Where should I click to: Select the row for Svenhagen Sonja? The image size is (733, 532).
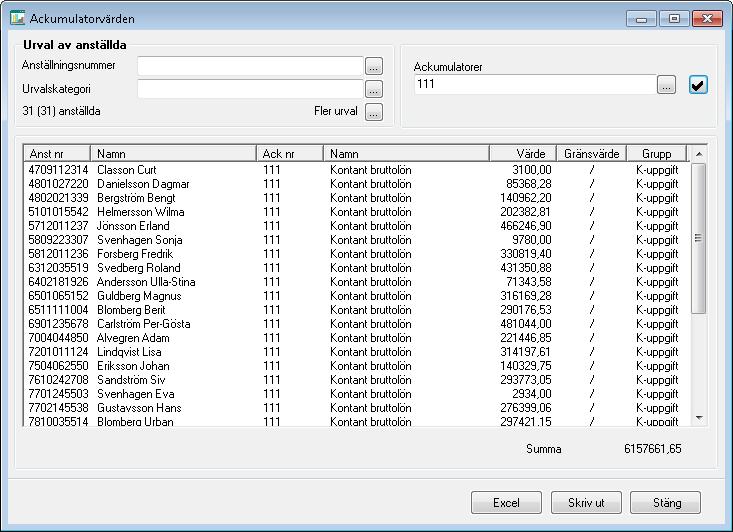(357, 240)
